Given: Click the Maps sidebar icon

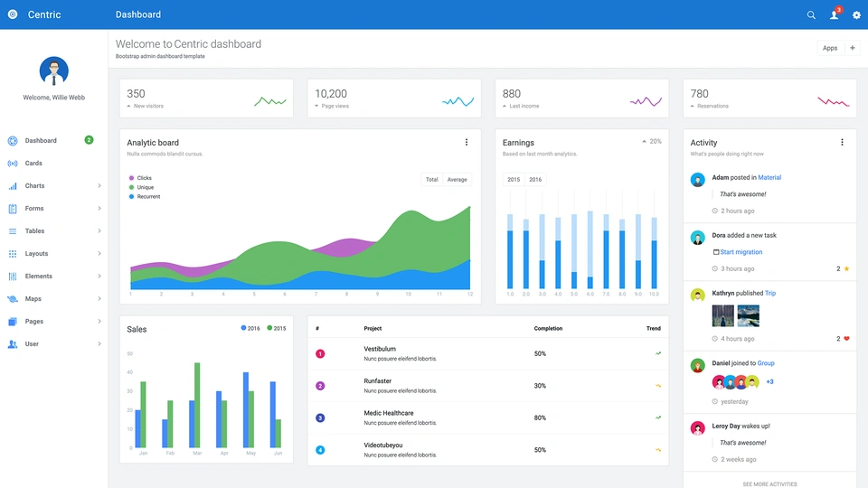Looking at the screenshot, I should [13, 299].
